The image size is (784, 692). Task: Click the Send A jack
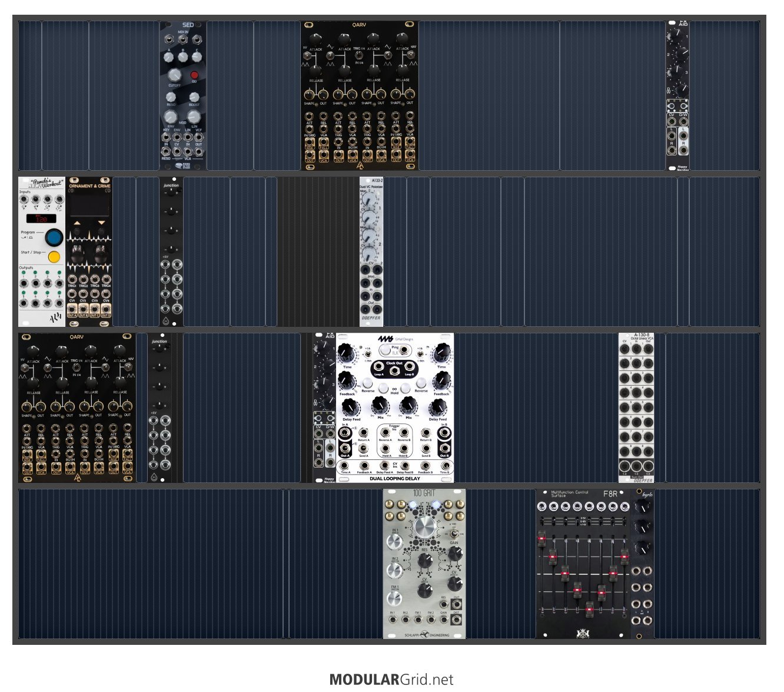364,449
